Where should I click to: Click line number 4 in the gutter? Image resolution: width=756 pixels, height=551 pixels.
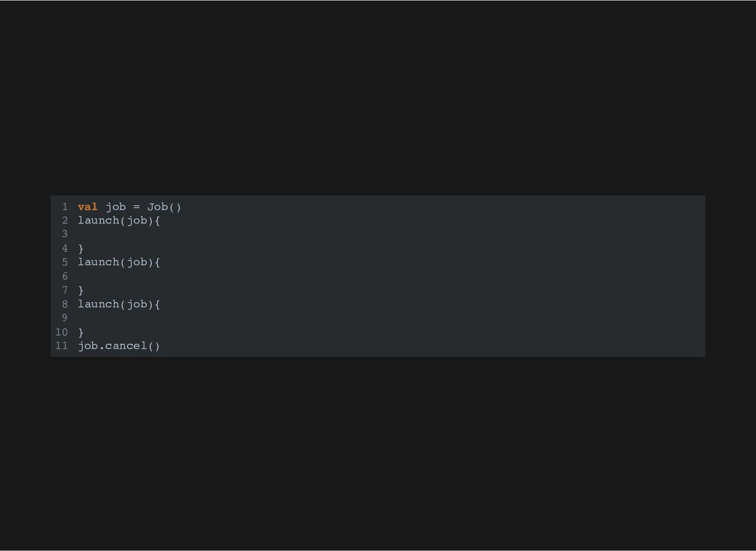65,248
